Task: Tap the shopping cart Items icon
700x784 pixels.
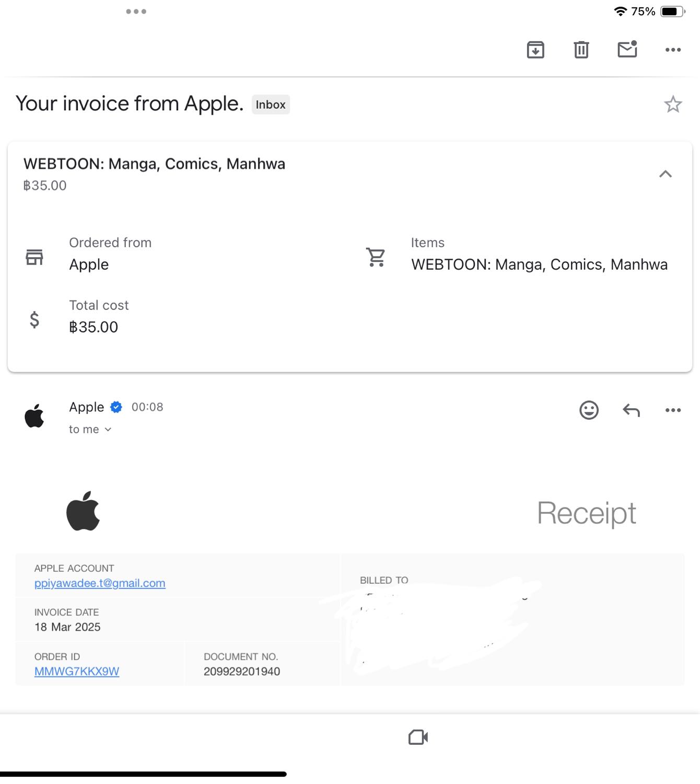Action: [376, 257]
